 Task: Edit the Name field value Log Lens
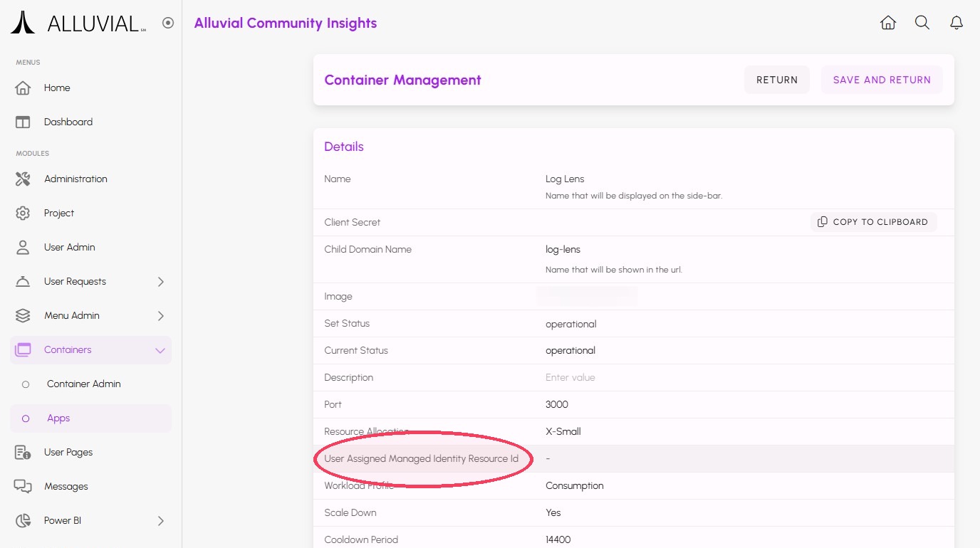[x=565, y=179]
